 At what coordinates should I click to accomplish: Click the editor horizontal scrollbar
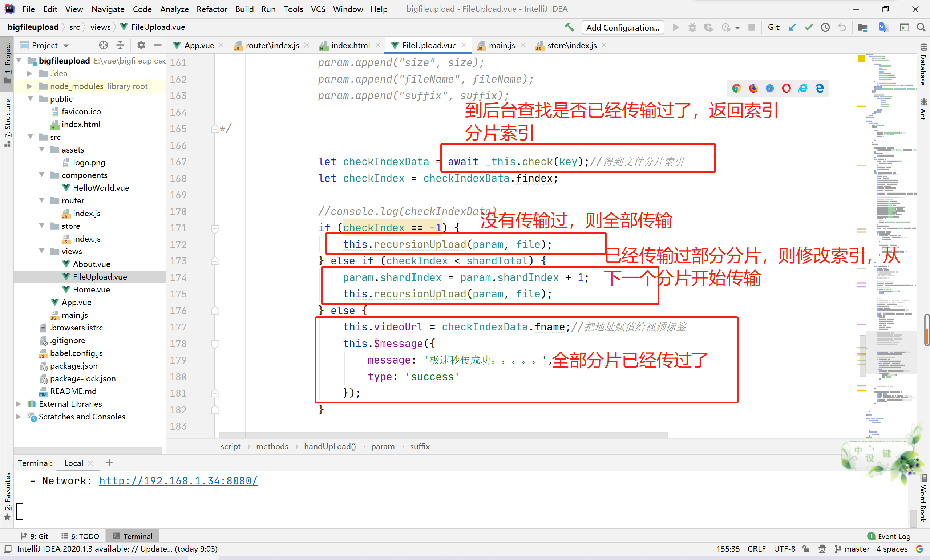pos(444,435)
